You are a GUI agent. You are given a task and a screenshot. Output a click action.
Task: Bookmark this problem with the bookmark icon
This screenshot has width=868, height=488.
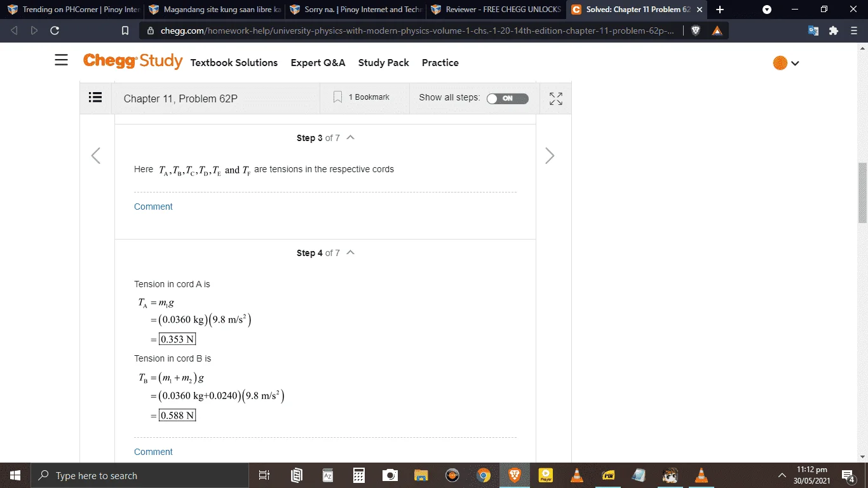click(338, 97)
